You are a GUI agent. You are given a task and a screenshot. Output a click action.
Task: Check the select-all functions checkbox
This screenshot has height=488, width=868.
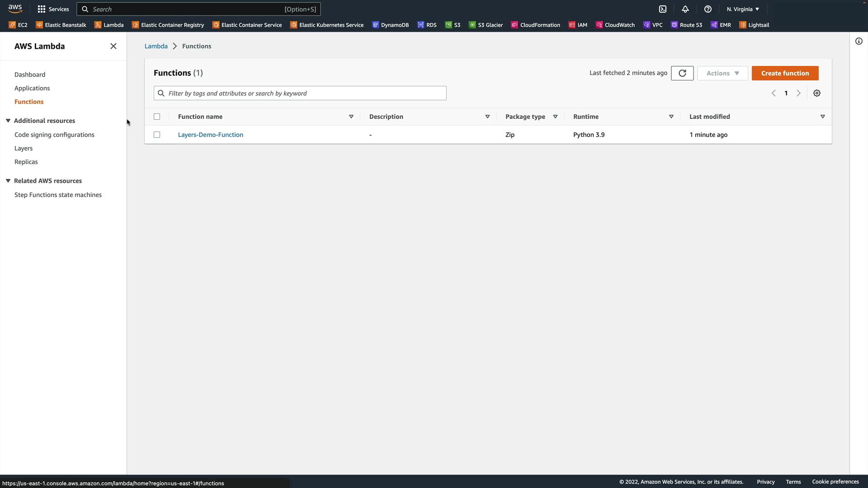157,117
